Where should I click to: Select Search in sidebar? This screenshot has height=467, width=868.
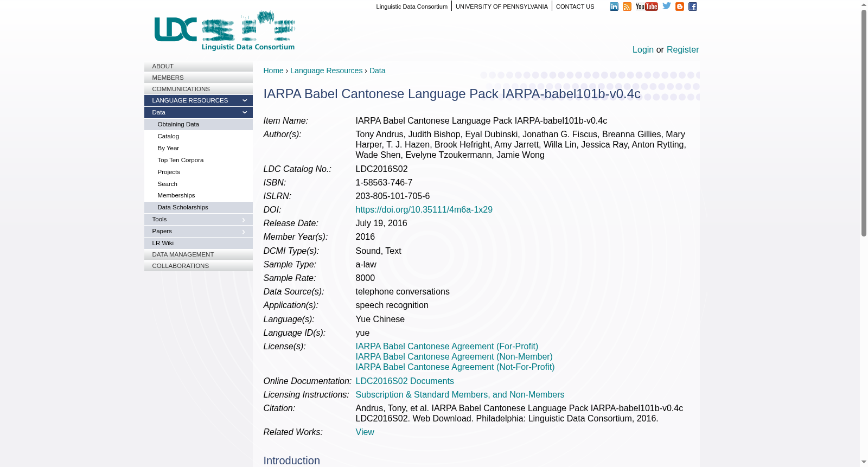coord(199,184)
